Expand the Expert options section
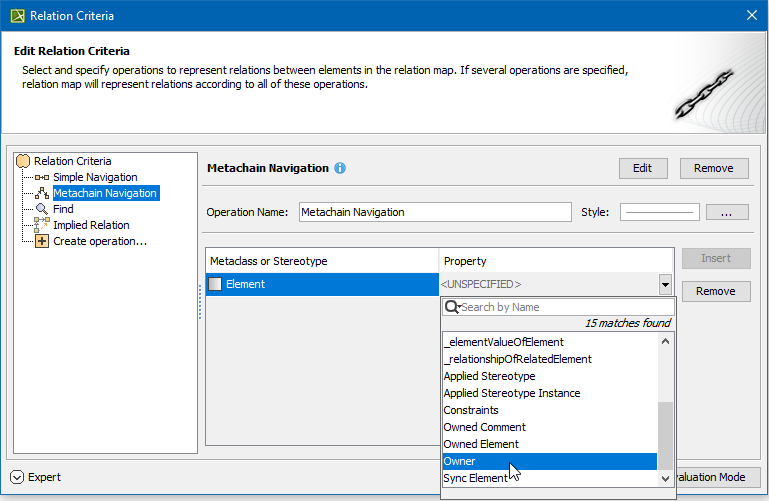This screenshot has height=501, width=769. [x=17, y=477]
